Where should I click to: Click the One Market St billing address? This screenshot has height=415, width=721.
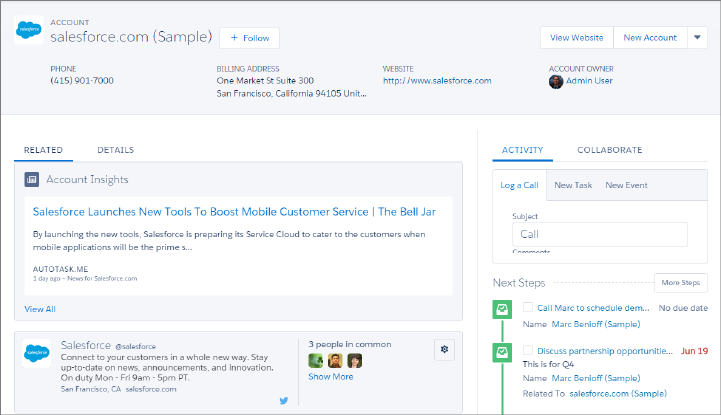(x=292, y=87)
